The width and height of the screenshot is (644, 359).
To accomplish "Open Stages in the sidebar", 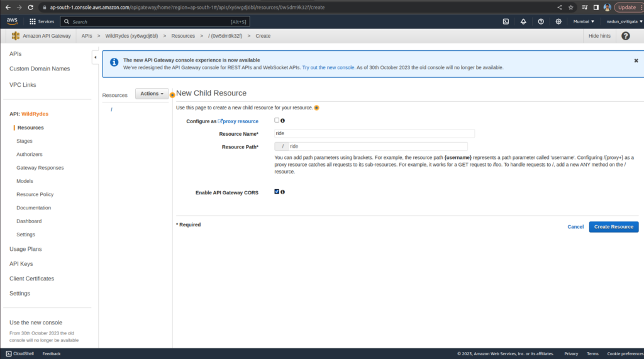I will [x=25, y=141].
